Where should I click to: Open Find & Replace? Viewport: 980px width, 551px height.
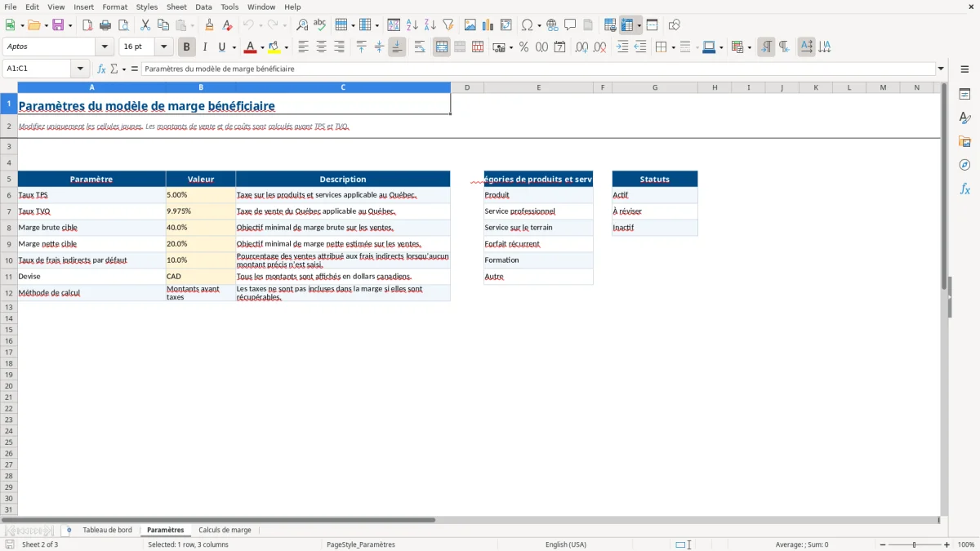click(302, 25)
